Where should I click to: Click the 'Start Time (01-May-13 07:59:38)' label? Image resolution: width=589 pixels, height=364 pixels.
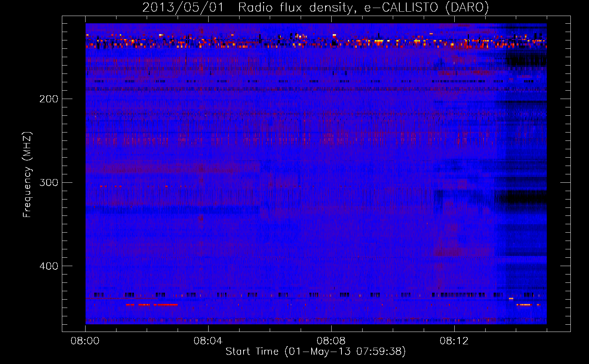(x=316, y=352)
